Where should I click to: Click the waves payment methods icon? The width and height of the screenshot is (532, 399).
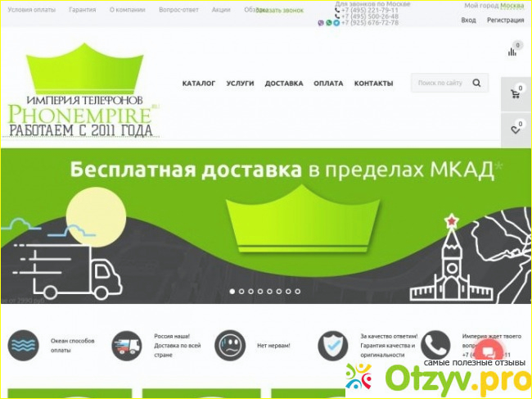point(23,345)
